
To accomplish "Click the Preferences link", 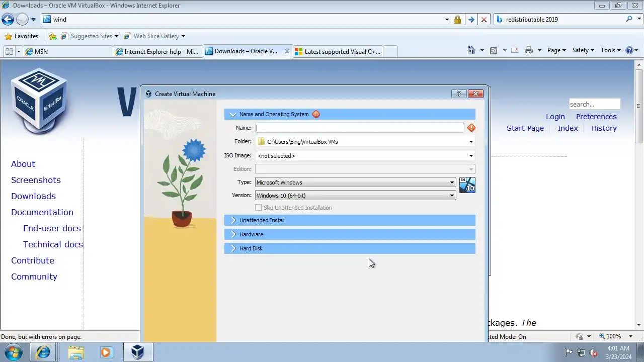I will click(x=596, y=117).
